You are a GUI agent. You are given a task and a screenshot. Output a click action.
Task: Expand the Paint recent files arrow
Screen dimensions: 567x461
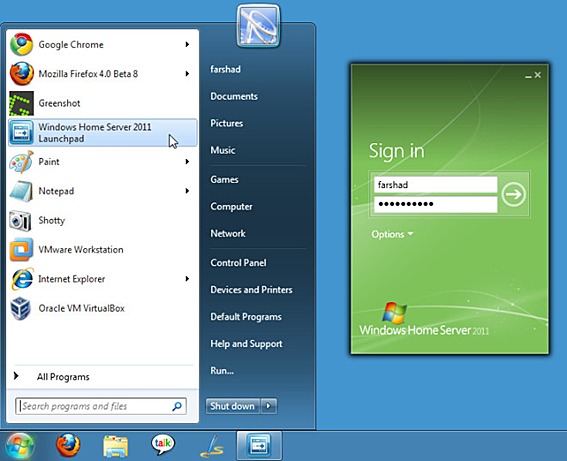[187, 162]
